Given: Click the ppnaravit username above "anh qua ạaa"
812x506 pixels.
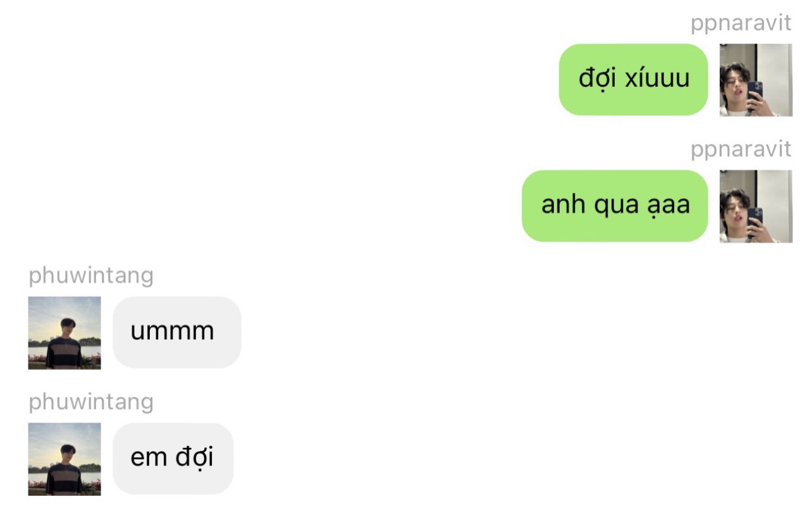Looking at the screenshot, I should [741, 149].
